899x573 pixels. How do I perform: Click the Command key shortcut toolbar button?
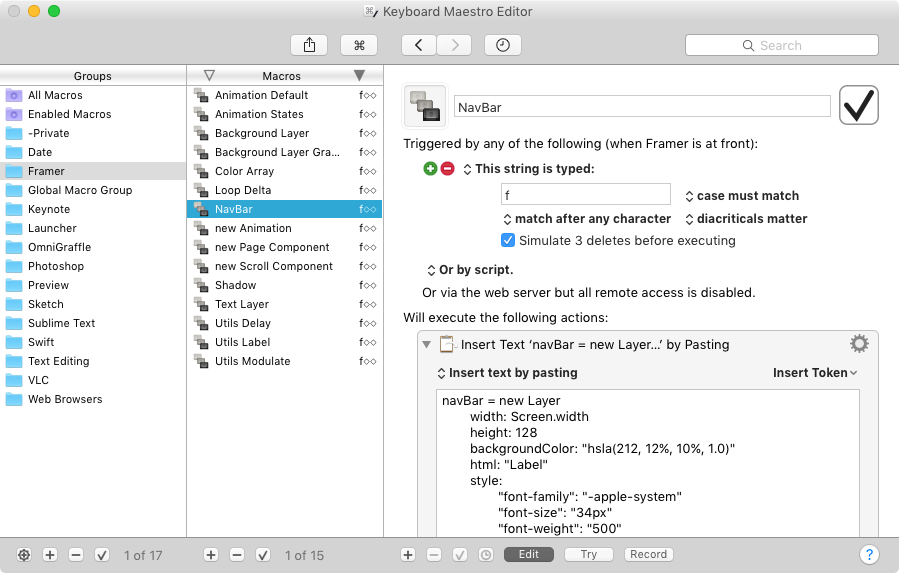[359, 45]
